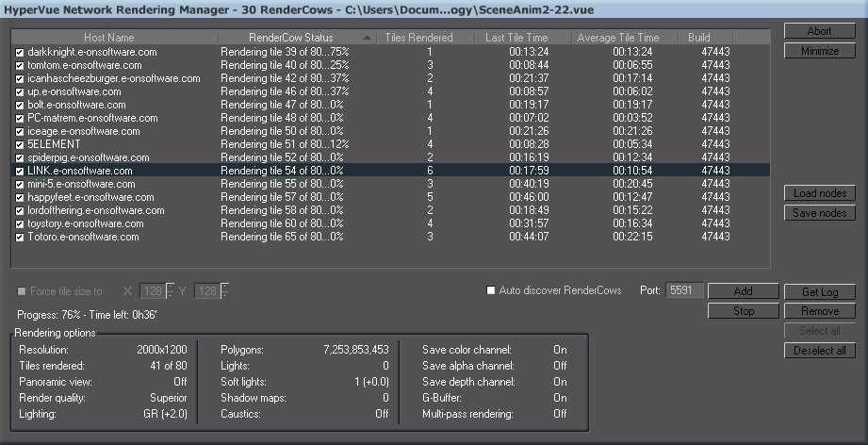Abort the network render
The width and height of the screenshot is (868, 445).
[x=820, y=31]
